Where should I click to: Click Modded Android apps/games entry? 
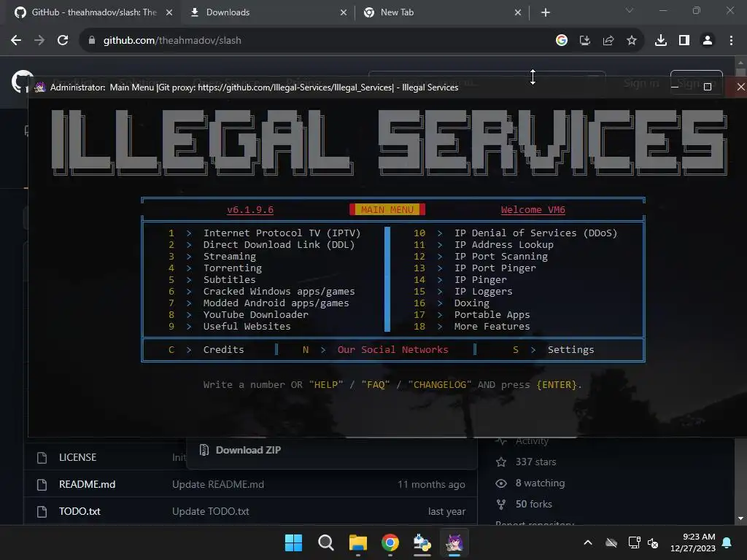[276, 303]
